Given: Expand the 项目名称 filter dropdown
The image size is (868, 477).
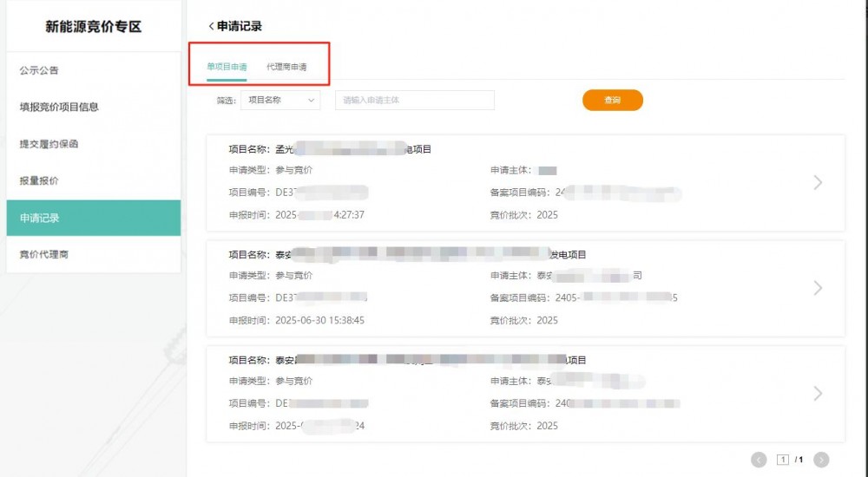Looking at the screenshot, I should 279,101.
